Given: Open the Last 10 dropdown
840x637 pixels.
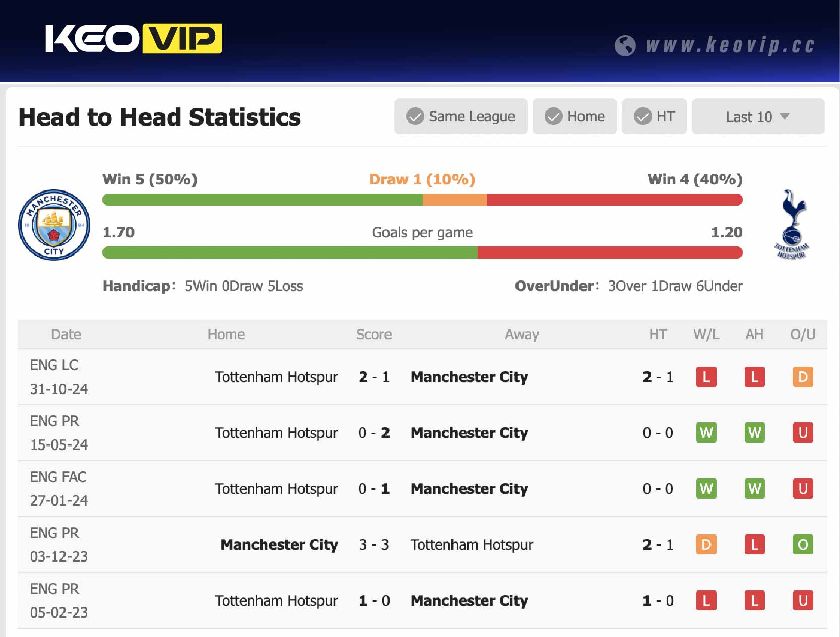Looking at the screenshot, I should (x=757, y=117).
